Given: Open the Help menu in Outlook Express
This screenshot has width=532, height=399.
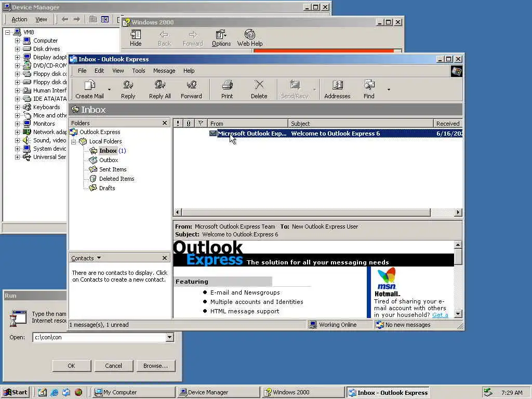Looking at the screenshot, I should pos(189,71).
